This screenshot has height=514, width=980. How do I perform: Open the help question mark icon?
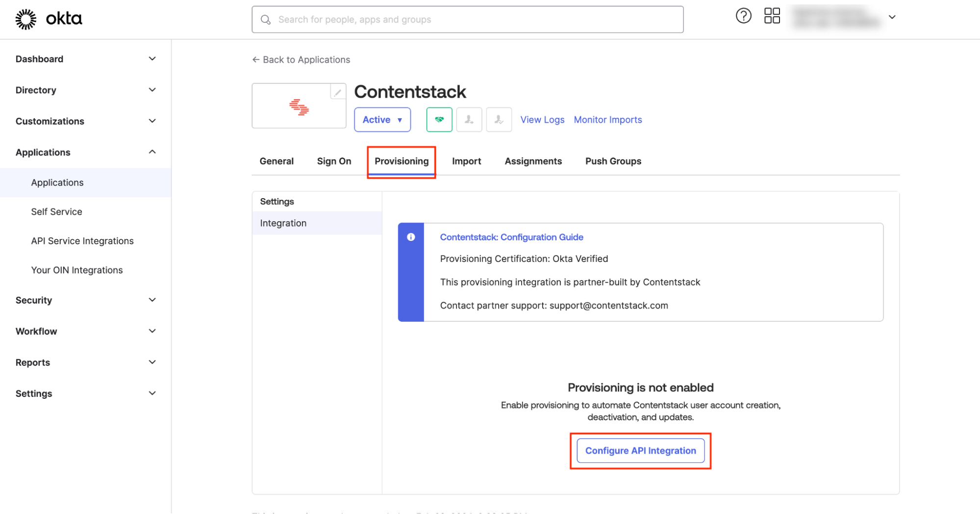pyautogui.click(x=743, y=16)
